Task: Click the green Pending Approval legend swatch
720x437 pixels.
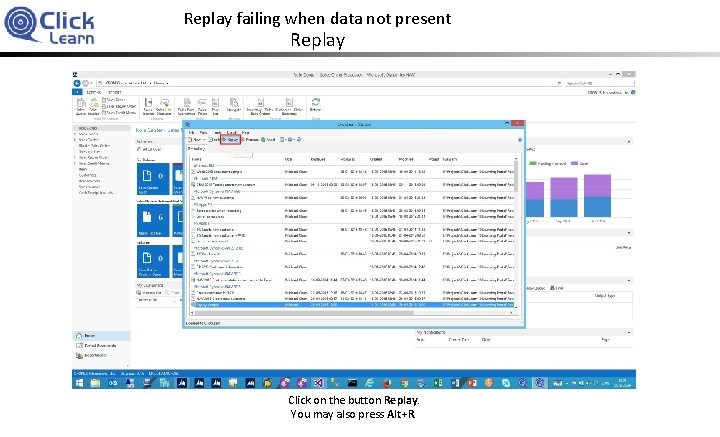Action: point(533,163)
